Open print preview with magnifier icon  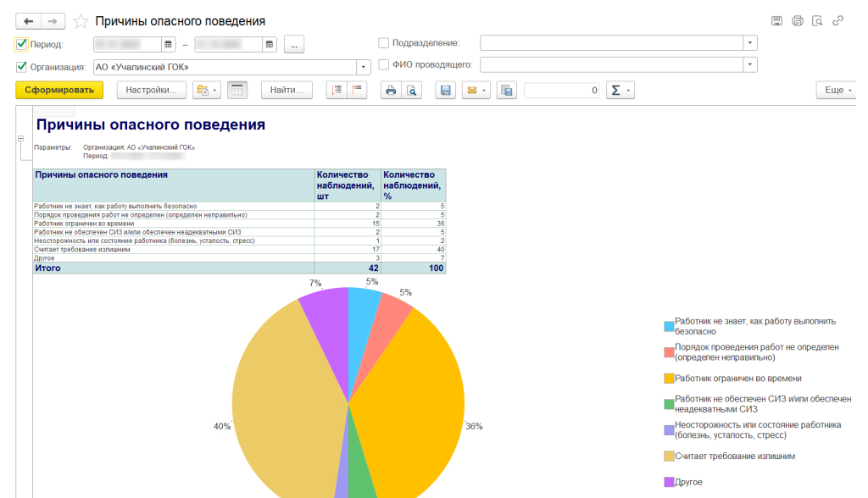pos(411,91)
